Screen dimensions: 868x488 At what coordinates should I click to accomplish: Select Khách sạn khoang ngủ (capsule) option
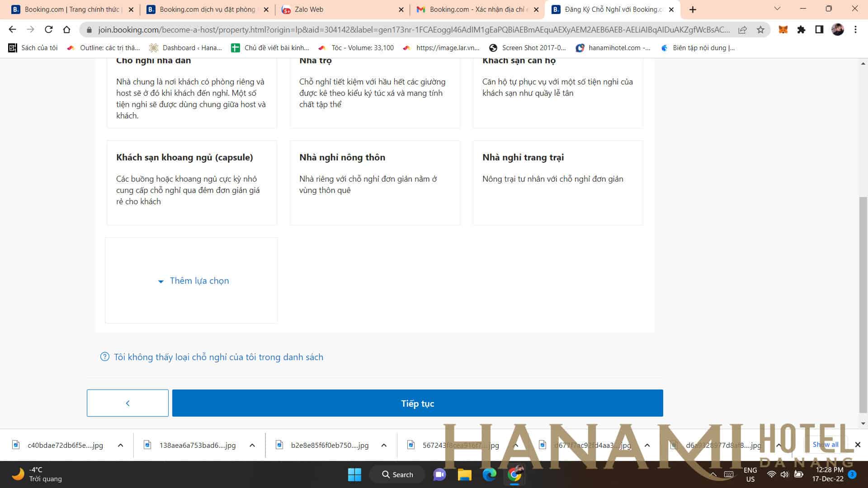point(192,183)
